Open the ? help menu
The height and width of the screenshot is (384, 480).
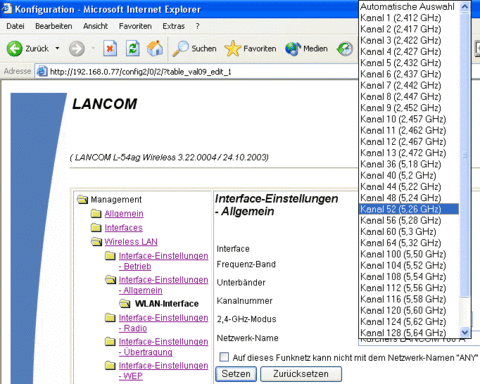point(197,26)
